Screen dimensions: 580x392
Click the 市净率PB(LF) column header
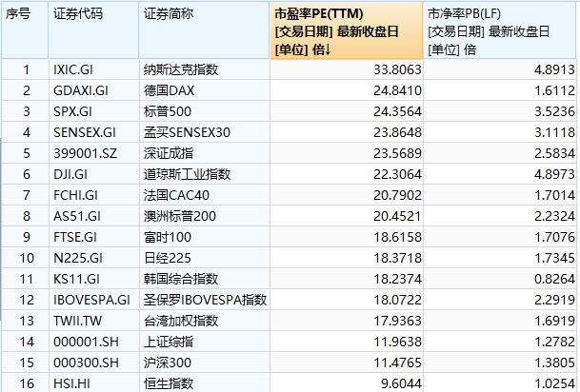pyautogui.click(x=499, y=30)
